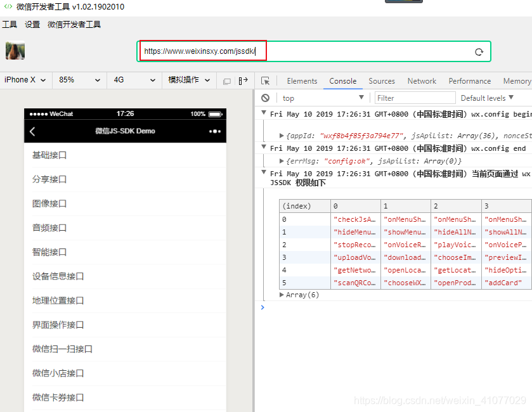Open the 模拟操作 dropdown

tap(190, 80)
